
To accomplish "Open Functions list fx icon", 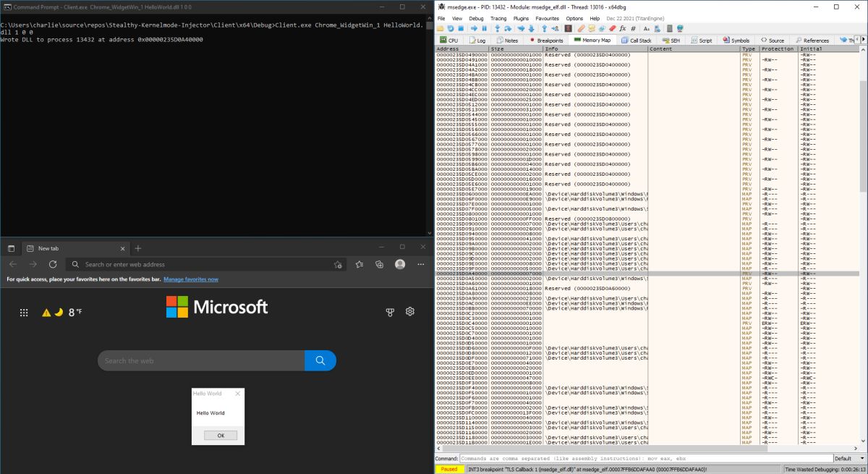I will pyautogui.click(x=623, y=28).
